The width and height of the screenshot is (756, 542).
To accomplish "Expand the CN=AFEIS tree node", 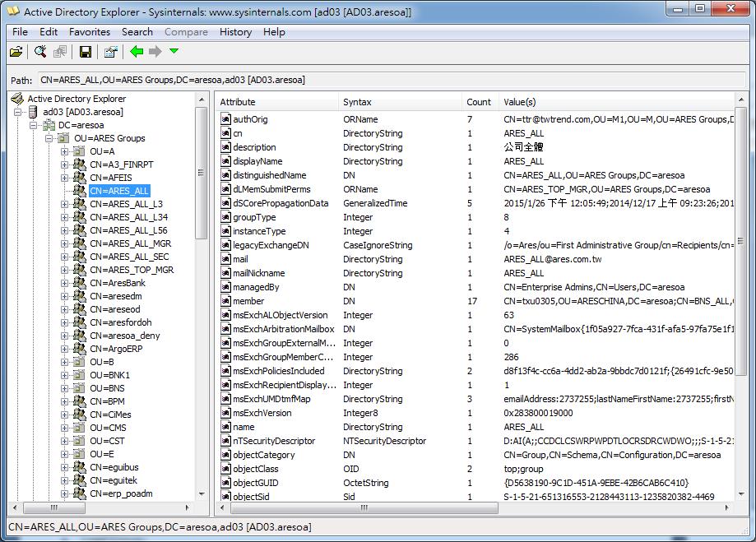I will coord(64,178).
